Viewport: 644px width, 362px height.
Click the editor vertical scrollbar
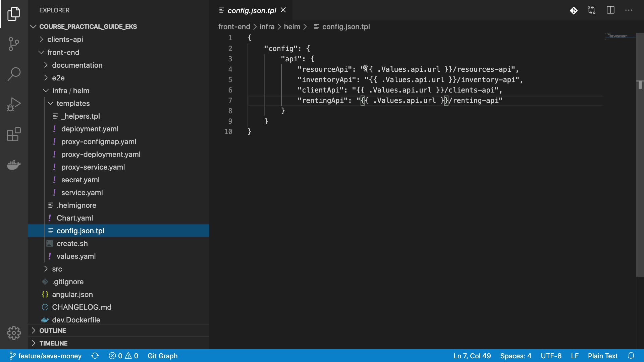pyautogui.click(x=640, y=168)
